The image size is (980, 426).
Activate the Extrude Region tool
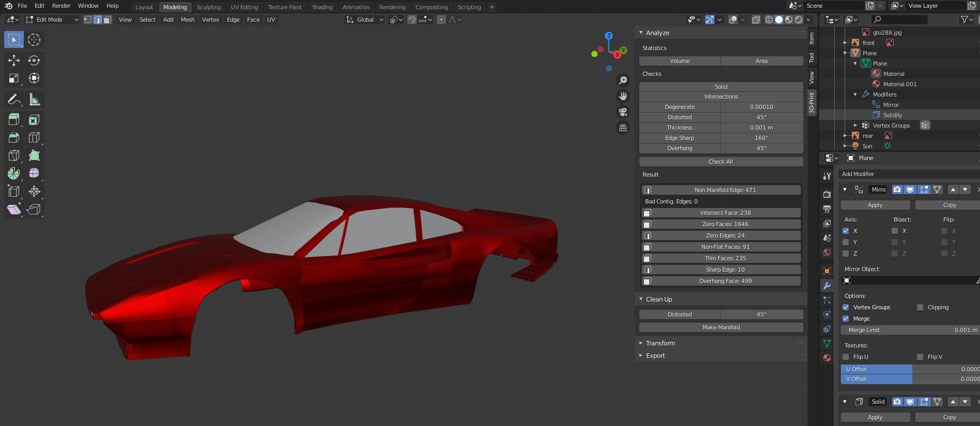click(14, 120)
